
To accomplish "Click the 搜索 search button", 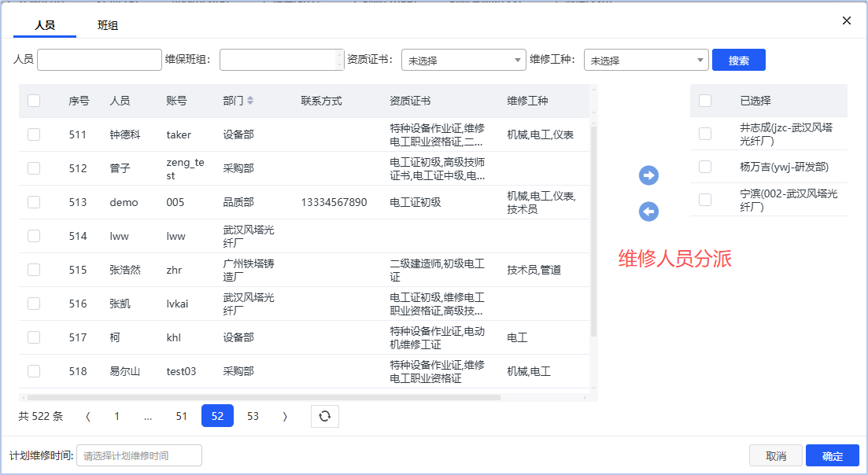I will click(x=738, y=59).
